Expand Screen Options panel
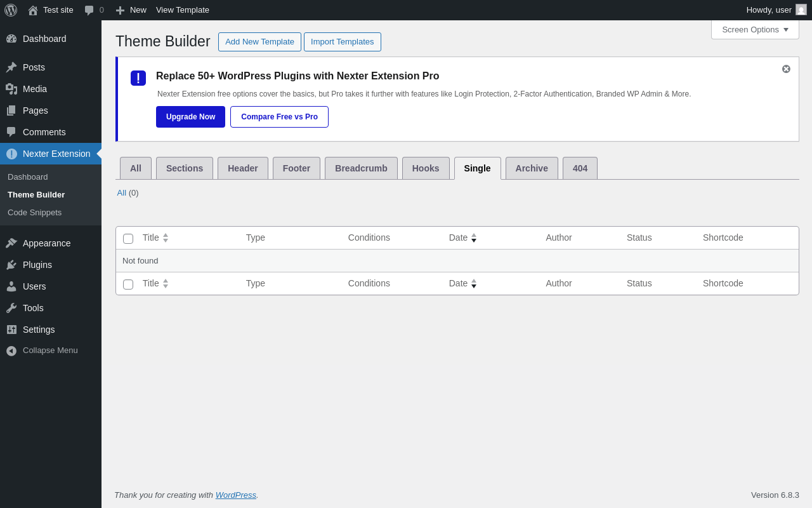This screenshot has width=812, height=508. click(755, 29)
